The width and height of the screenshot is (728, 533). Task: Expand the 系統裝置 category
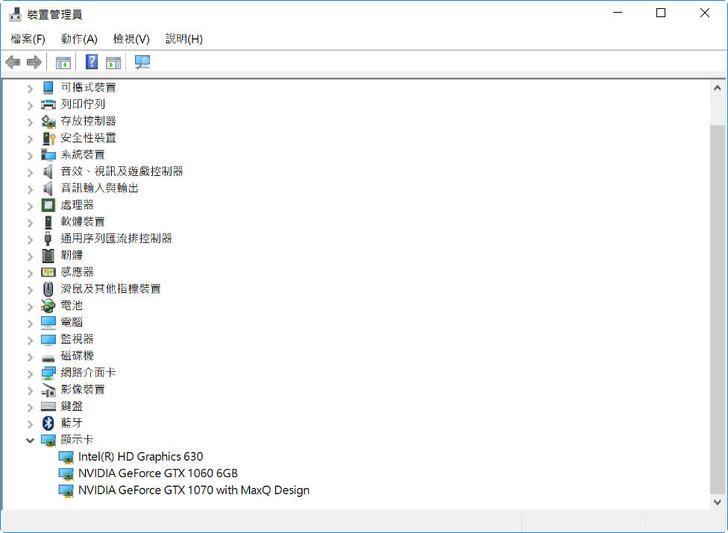(30, 155)
